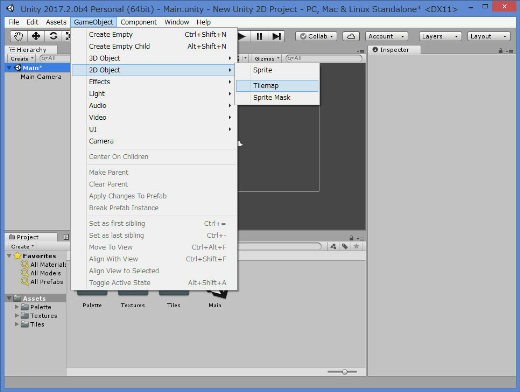Open the Window menu
520x392 pixels.
coord(176,22)
